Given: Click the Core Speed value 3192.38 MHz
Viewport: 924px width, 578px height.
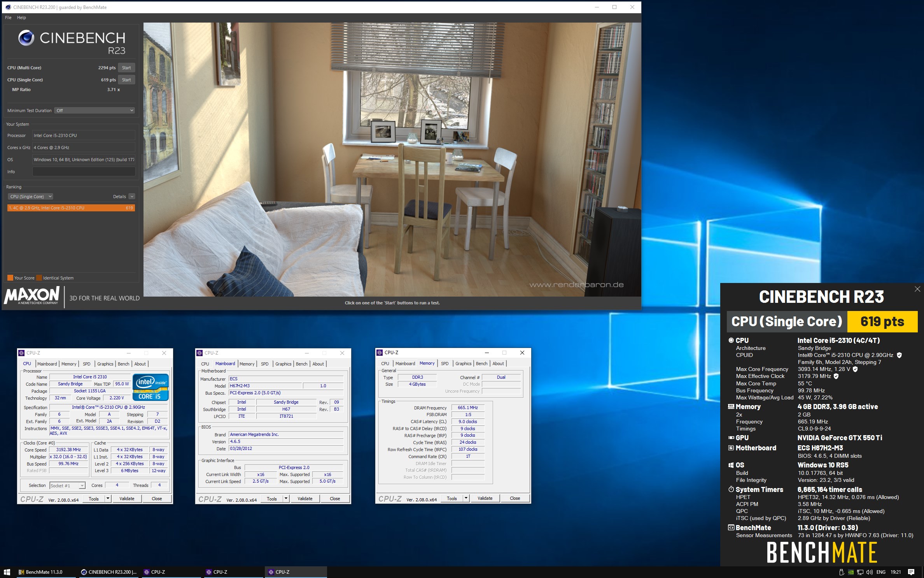Looking at the screenshot, I should coord(69,450).
